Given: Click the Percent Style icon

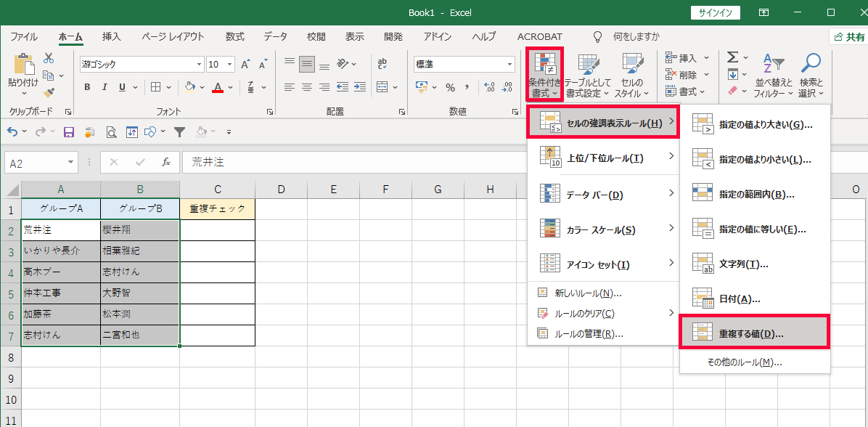Looking at the screenshot, I should pyautogui.click(x=450, y=87).
